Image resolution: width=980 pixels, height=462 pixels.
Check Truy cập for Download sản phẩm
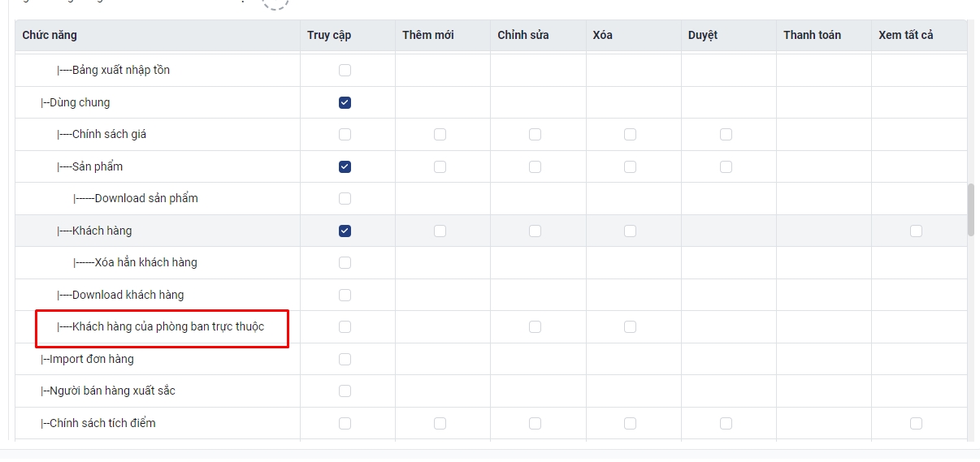point(345,198)
